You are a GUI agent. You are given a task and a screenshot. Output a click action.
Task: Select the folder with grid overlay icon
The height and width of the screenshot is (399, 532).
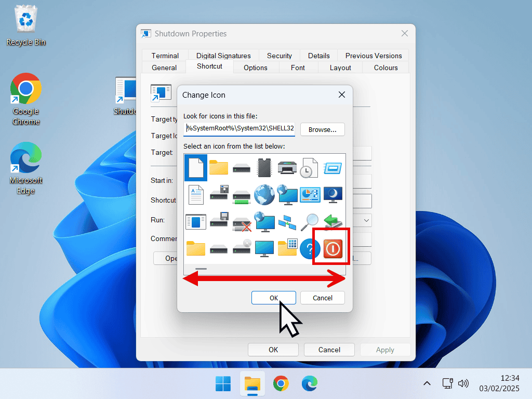pyautogui.click(x=287, y=249)
